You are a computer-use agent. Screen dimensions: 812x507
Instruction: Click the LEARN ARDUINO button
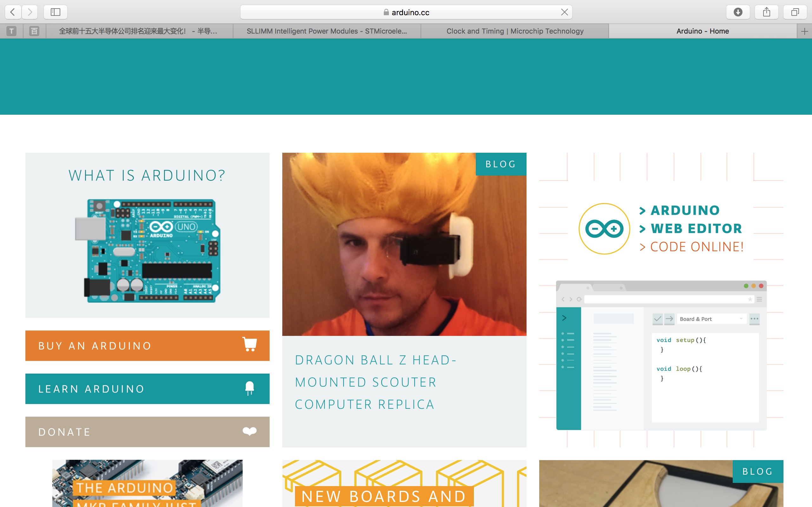point(147,388)
